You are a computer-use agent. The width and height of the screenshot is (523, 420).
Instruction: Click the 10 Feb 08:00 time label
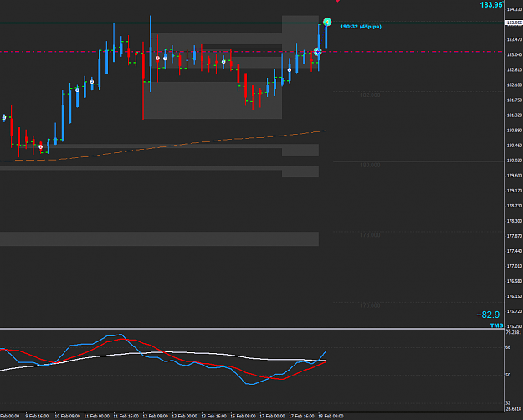pyautogui.click(x=68, y=417)
